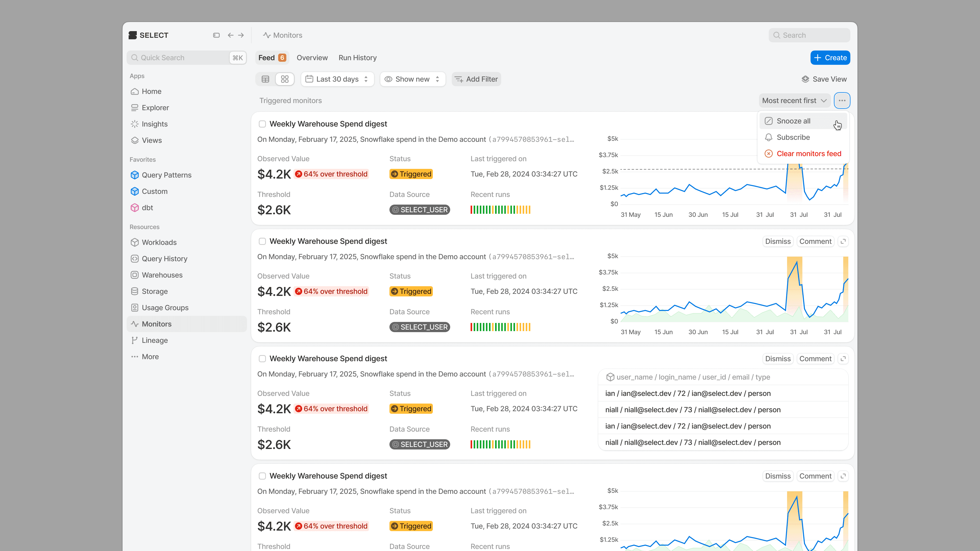Toggle the sidebar collapse icon
The height and width of the screenshot is (551, 980).
pyautogui.click(x=216, y=35)
